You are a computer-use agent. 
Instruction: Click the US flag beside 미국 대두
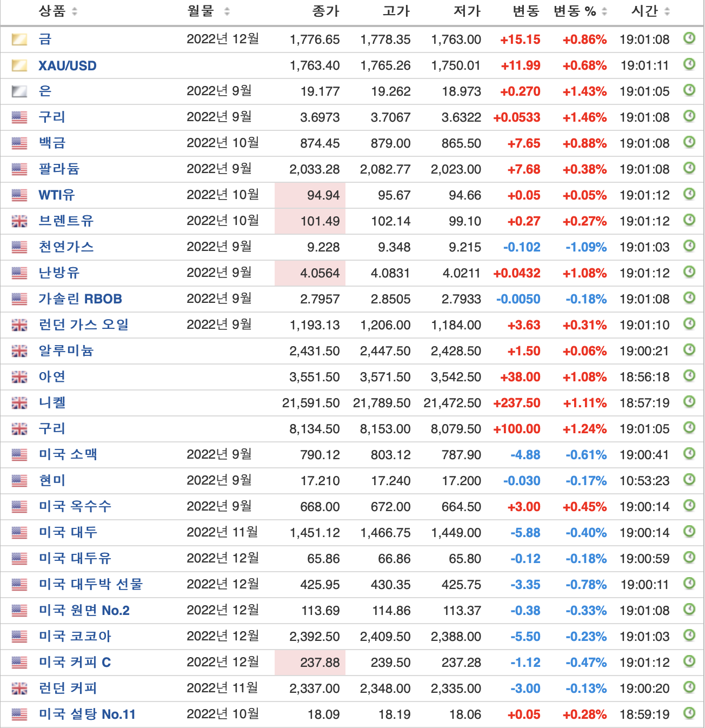(19, 533)
